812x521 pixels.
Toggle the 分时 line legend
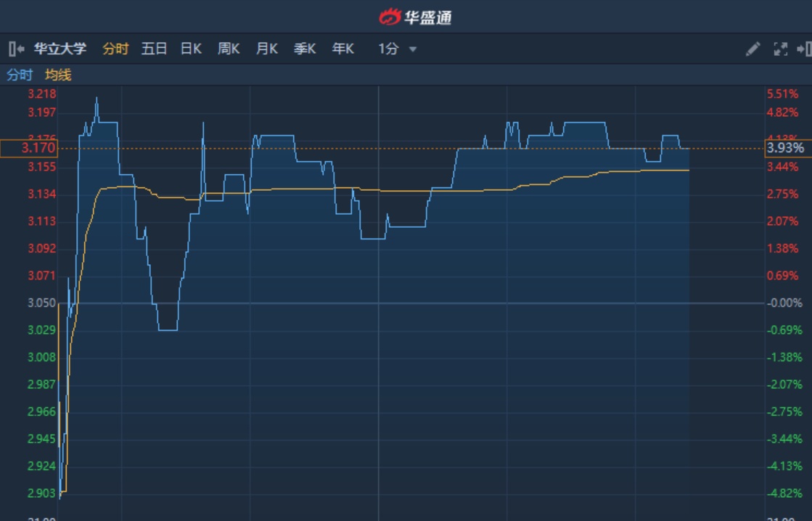20,75
